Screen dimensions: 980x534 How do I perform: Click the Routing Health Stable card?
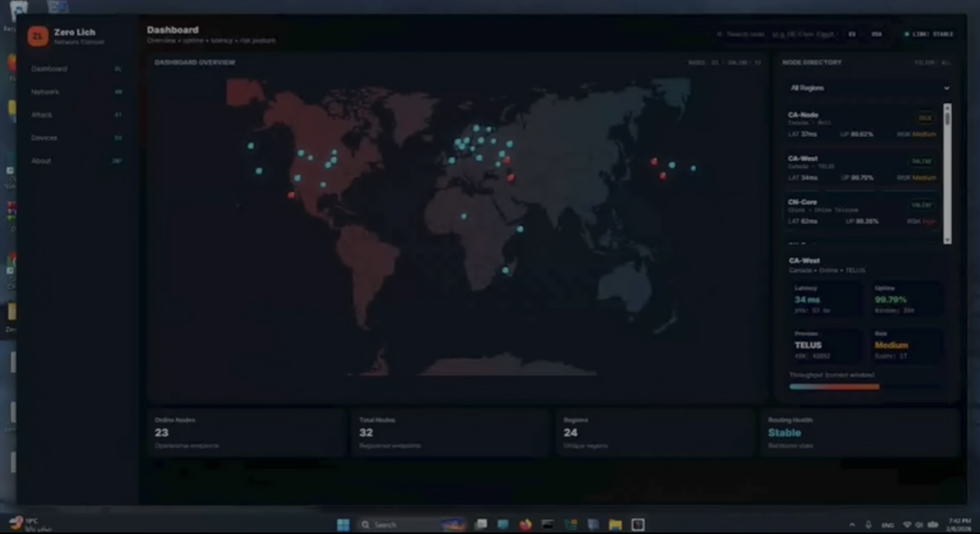(x=859, y=433)
